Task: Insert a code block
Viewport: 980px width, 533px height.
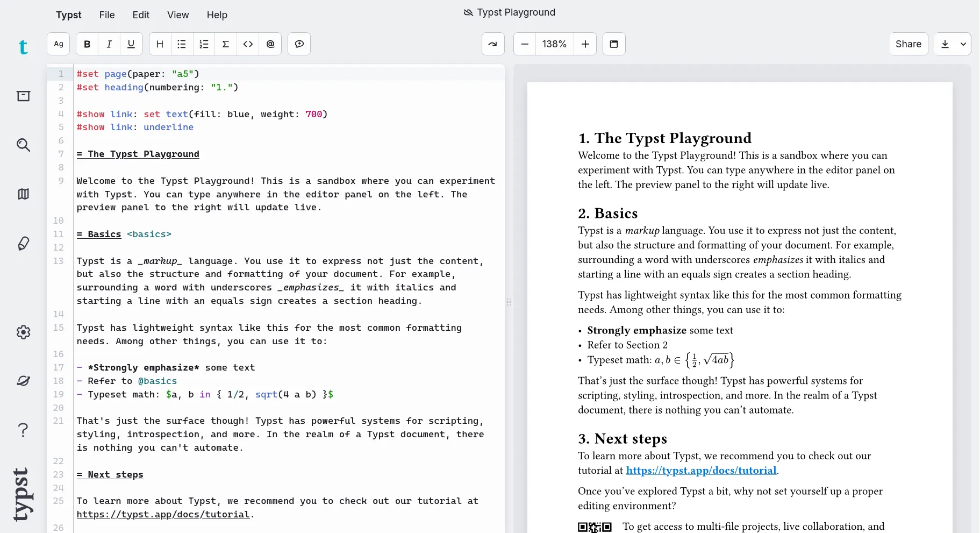Action: [248, 44]
